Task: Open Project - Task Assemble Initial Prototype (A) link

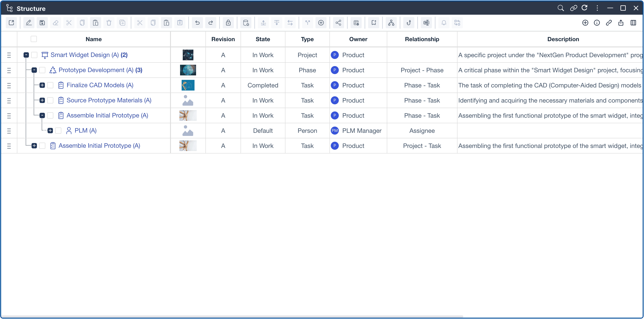Action: pyautogui.click(x=99, y=146)
